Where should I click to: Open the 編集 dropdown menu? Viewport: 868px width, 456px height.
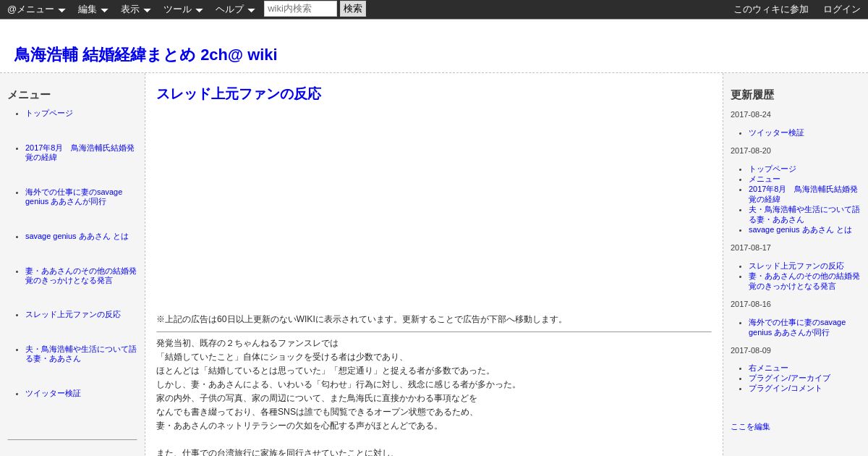(x=93, y=9)
